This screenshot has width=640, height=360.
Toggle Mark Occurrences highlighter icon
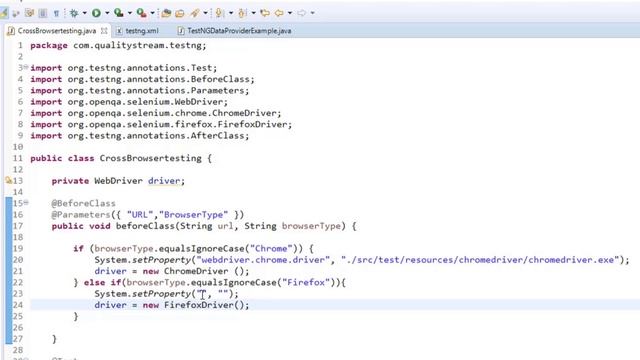pyautogui.click(x=4, y=13)
